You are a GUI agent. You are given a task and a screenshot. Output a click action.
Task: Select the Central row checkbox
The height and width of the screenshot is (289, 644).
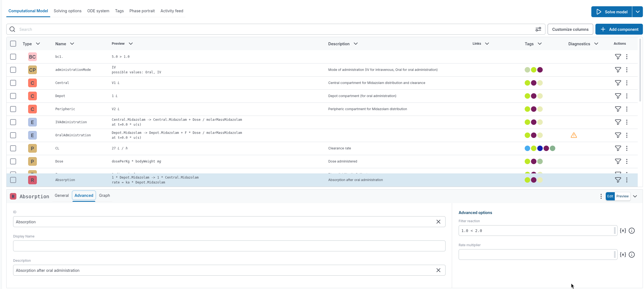[x=13, y=83]
